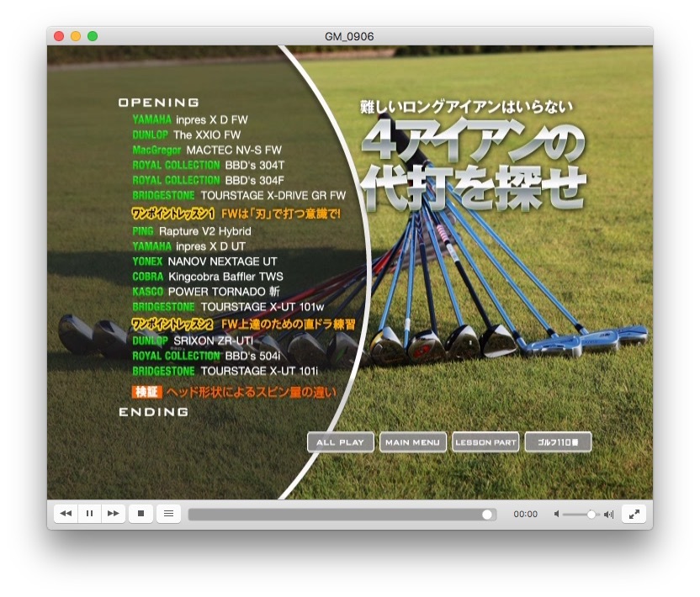Play KASCO POWER TORNADO chapter
Viewport: 700px width, 597px height.
(x=206, y=292)
